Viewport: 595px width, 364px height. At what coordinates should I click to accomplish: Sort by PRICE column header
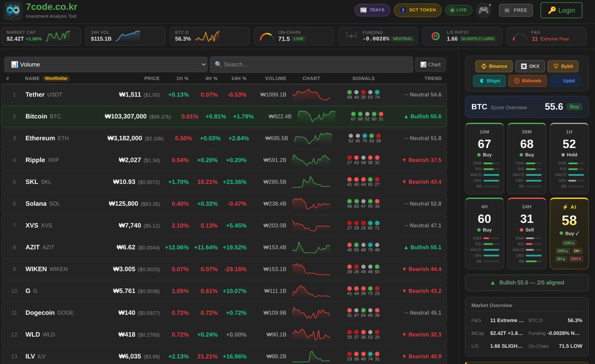(x=152, y=78)
